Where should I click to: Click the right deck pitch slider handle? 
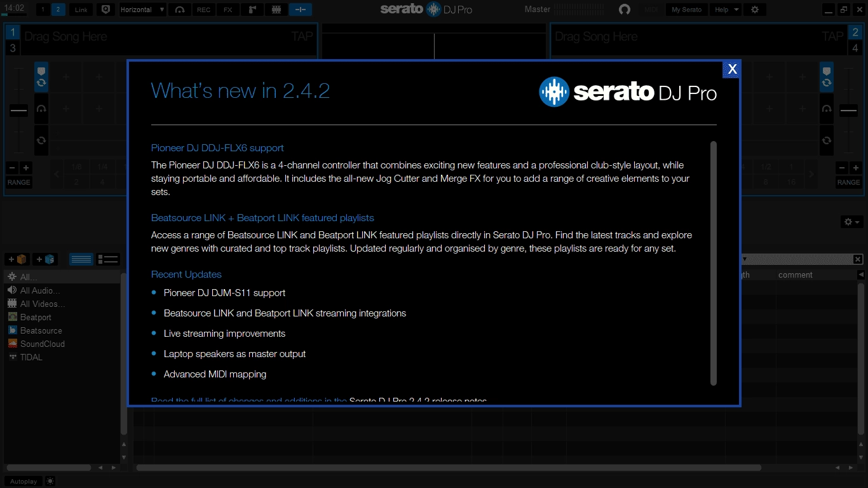click(849, 111)
